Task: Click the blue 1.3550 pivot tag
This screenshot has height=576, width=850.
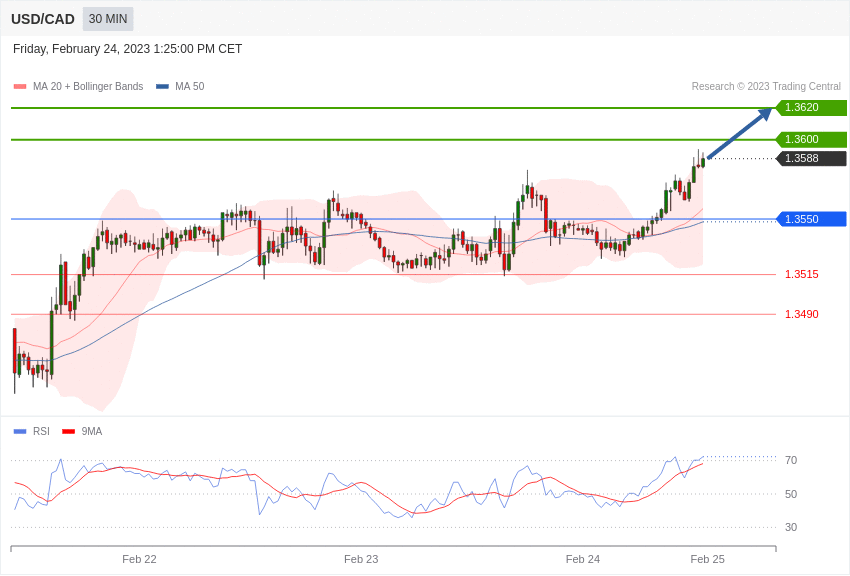Action: pos(811,219)
